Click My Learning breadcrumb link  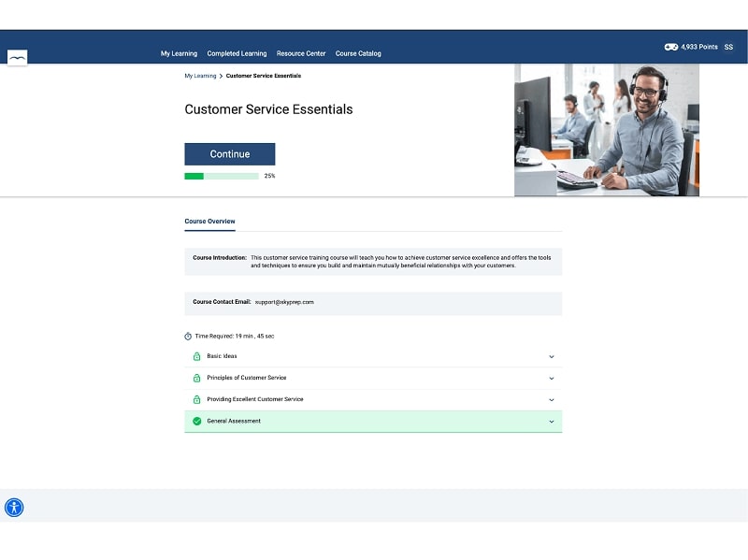coord(200,76)
